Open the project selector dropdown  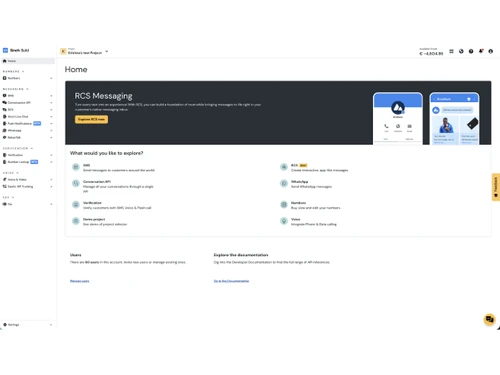tap(85, 51)
